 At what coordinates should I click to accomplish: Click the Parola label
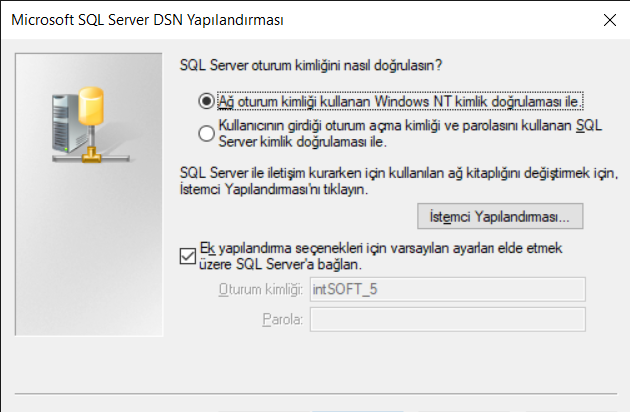[282, 320]
